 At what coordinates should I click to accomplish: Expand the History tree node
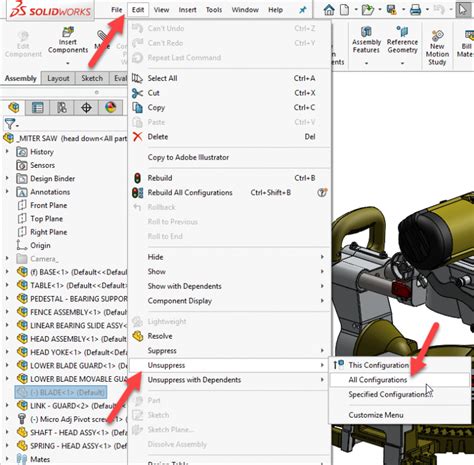click(x=7, y=152)
